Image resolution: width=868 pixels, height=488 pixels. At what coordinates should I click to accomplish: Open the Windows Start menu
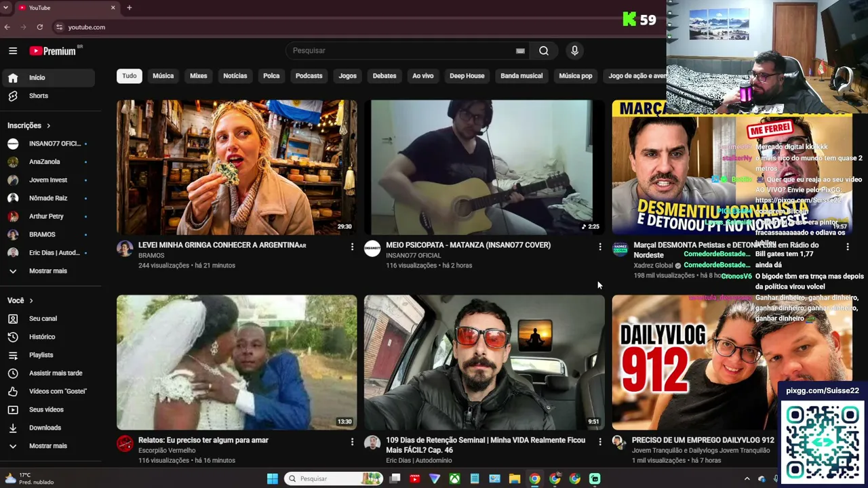tap(273, 479)
